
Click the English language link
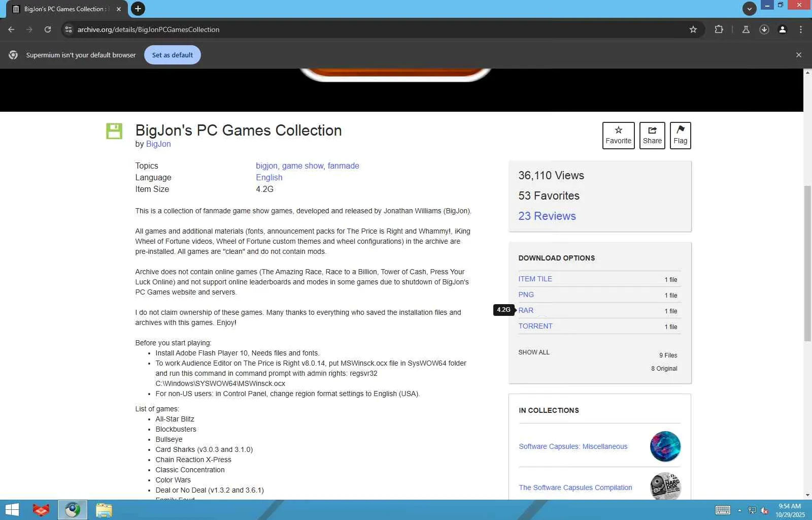click(269, 178)
